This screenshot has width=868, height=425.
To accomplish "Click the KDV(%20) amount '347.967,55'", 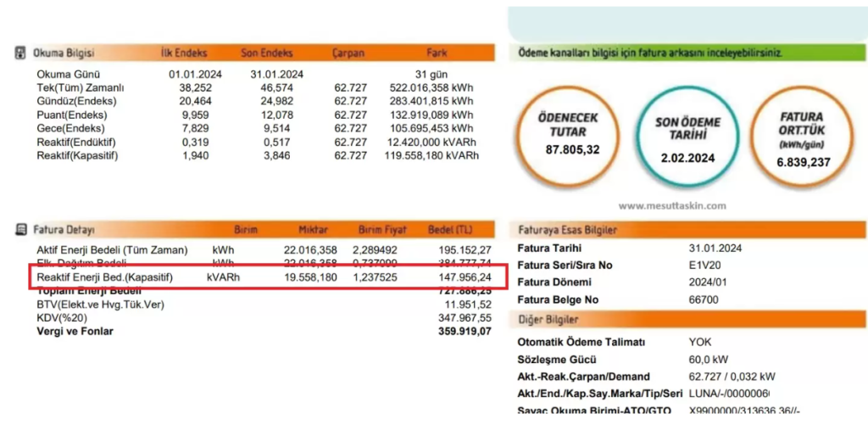I will [465, 318].
